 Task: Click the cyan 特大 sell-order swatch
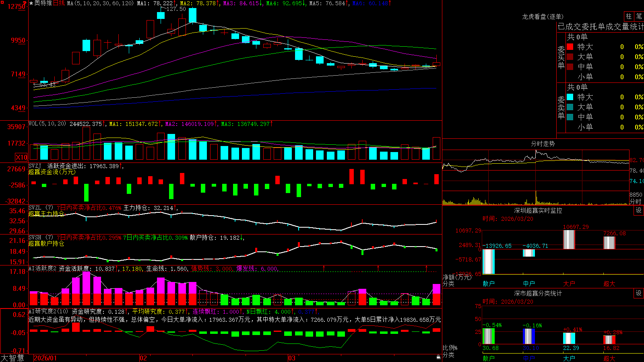pyautogui.click(x=570, y=97)
